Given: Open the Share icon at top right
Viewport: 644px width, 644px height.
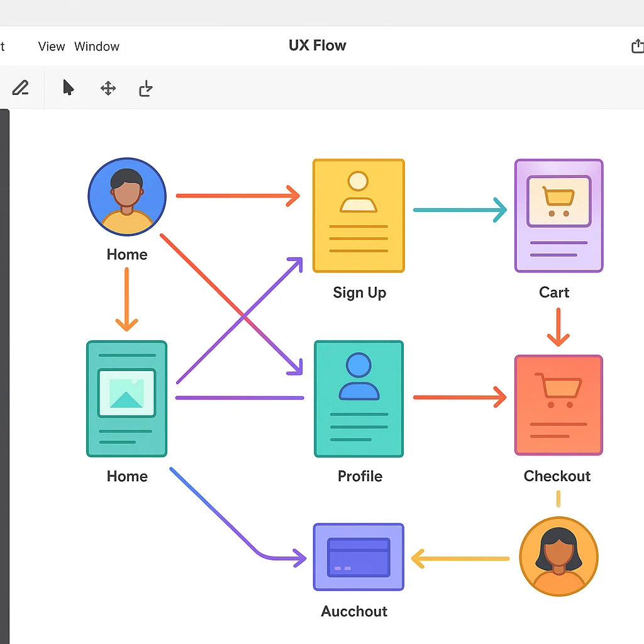Looking at the screenshot, I should click(x=638, y=46).
